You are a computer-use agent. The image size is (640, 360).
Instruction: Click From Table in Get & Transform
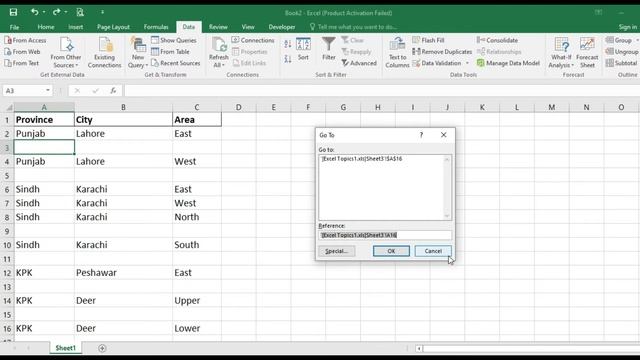pos(170,52)
